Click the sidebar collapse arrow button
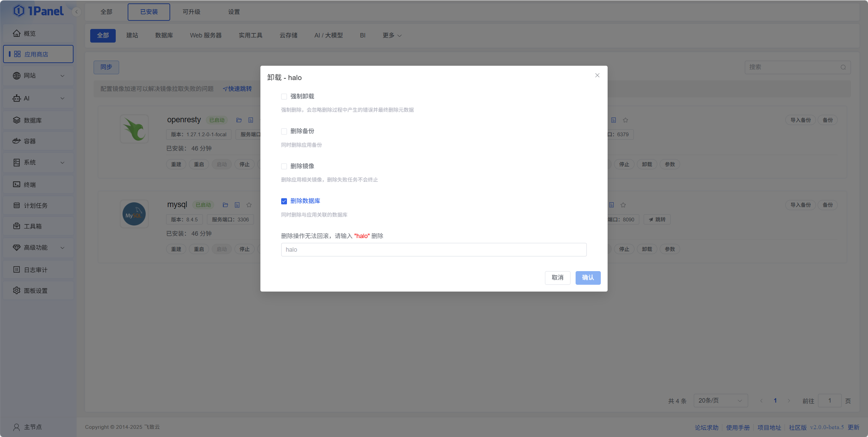868x437 pixels. tap(77, 12)
